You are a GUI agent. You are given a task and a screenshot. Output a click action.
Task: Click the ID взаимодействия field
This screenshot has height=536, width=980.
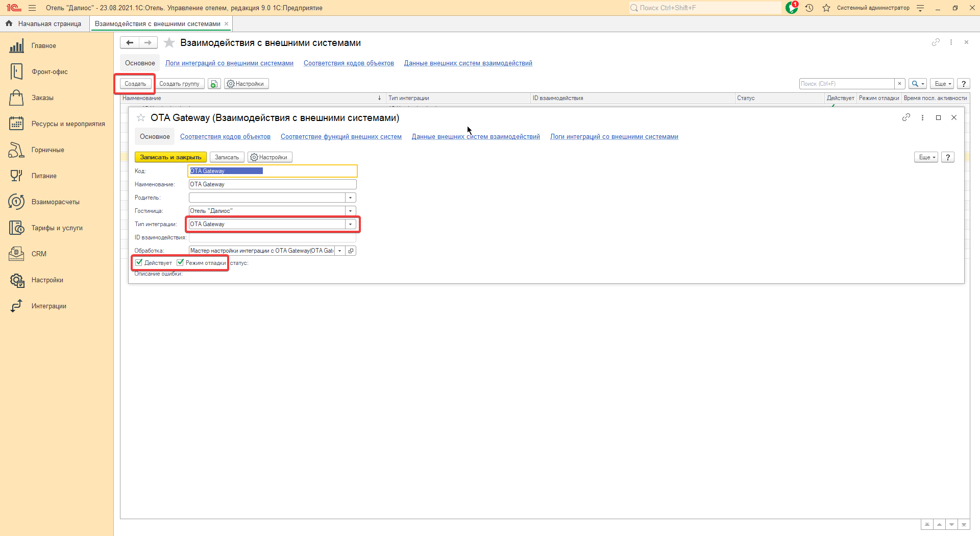point(273,237)
